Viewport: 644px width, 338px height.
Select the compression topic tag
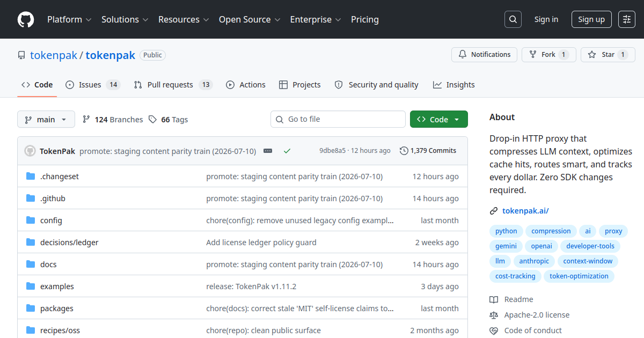pyautogui.click(x=551, y=231)
